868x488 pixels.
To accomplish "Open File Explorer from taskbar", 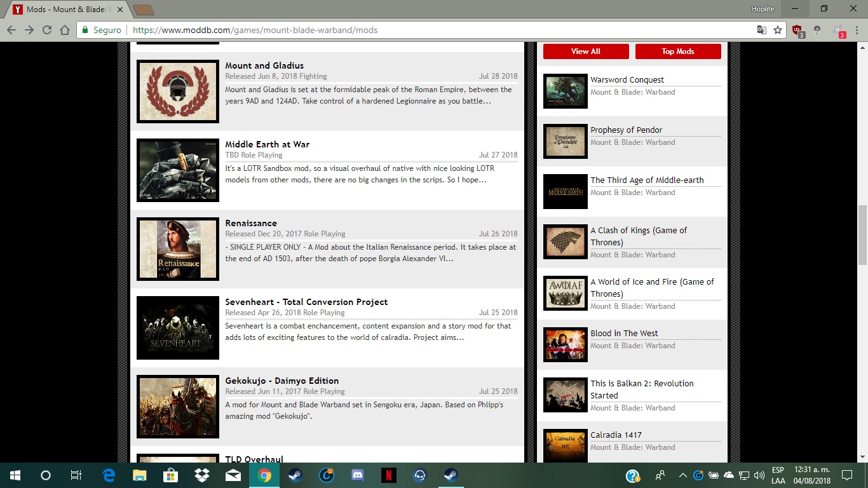I will (x=139, y=475).
